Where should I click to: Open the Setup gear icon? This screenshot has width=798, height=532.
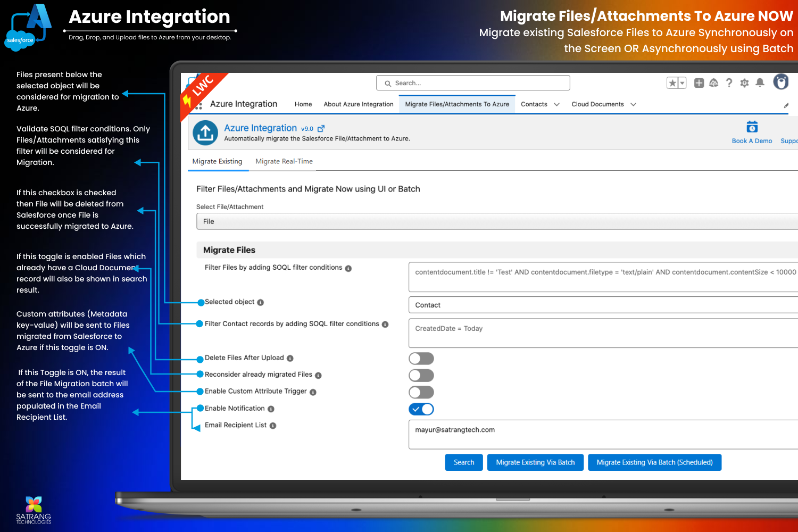coord(744,83)
